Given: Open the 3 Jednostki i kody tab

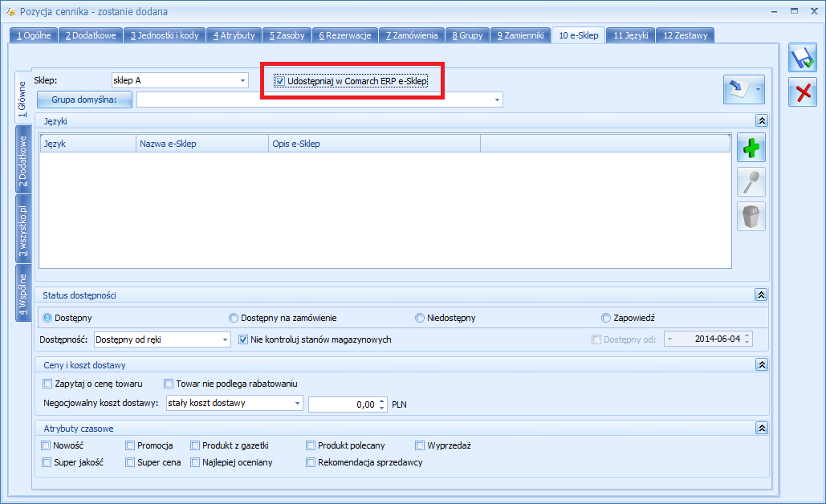Looking at the screenshot, I should (x=165, y=35).
